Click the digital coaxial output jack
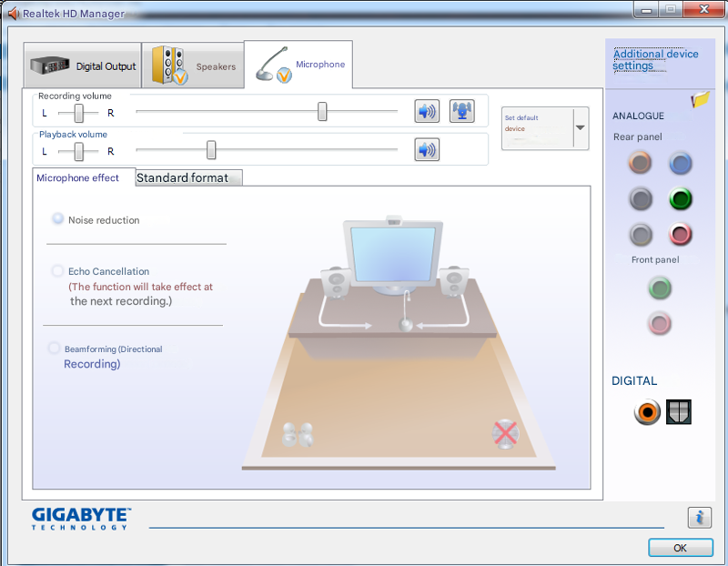 click(x=647, y=412)
